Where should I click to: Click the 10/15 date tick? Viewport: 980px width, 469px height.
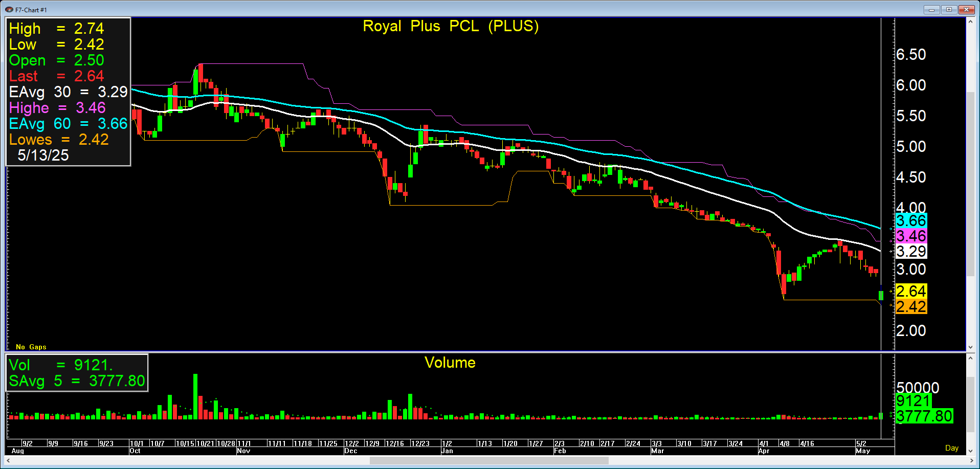185,443
